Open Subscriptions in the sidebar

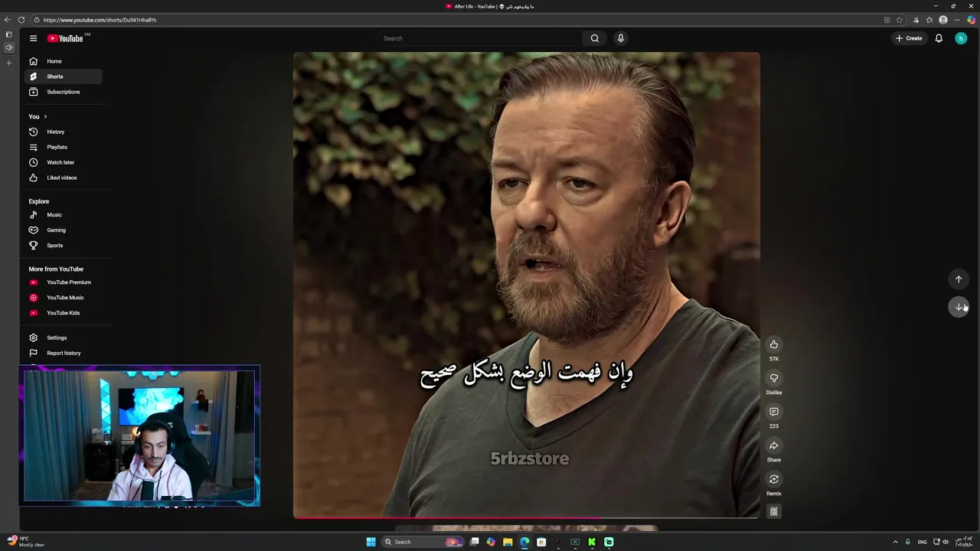62,92
